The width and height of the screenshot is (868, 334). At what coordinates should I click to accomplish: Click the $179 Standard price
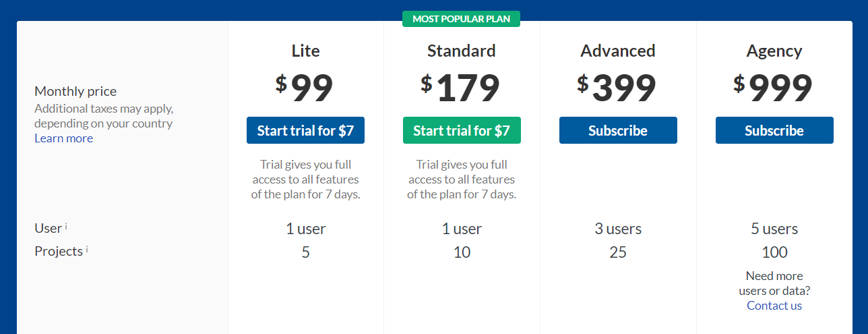click(462, 88)
